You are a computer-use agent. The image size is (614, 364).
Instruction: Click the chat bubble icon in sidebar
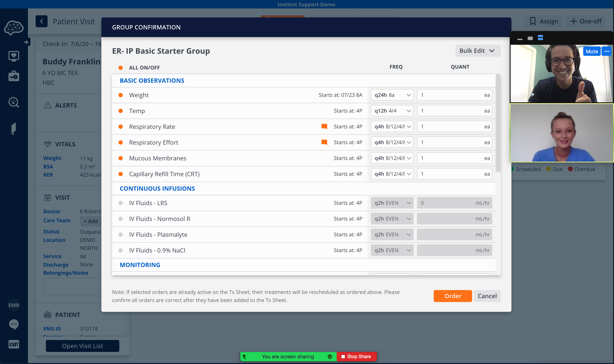click(14, 324)
